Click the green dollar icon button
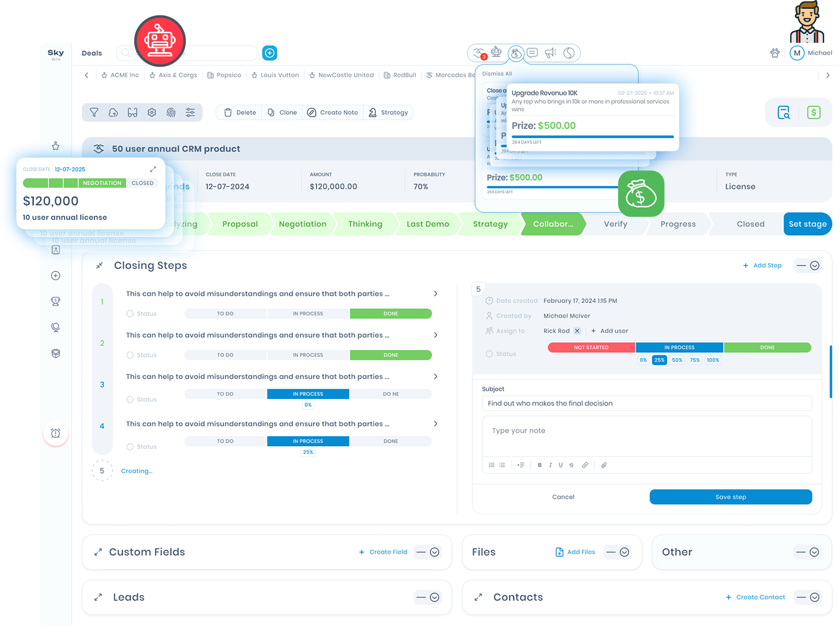This screenshot has width=840, height=626. pos(814,113)
